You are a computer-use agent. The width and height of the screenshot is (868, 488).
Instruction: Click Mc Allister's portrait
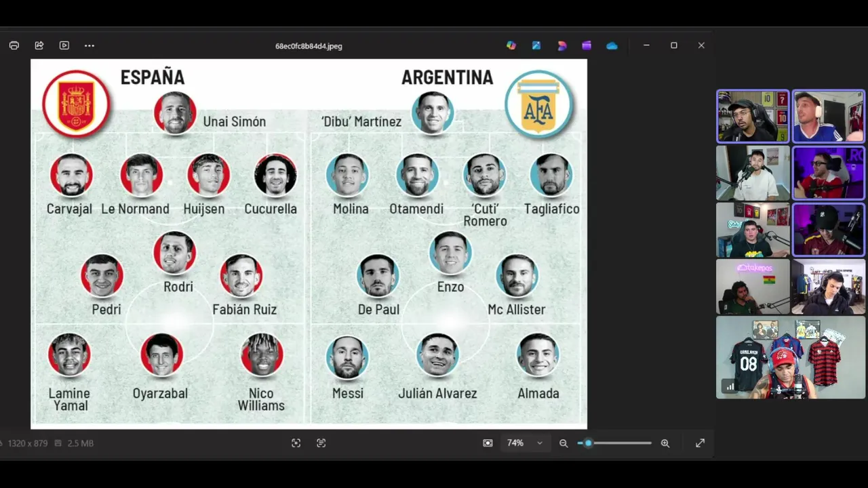517,275
